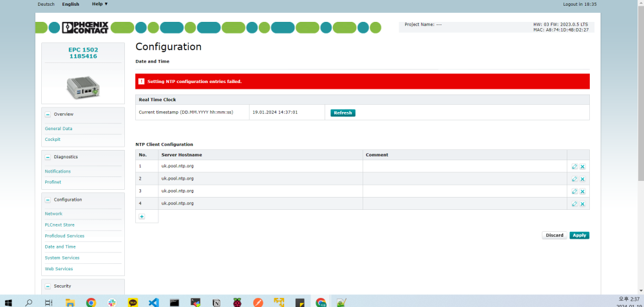Delete NTP server entry number 4
Screen dimensions: 644x307
point(582,204)
